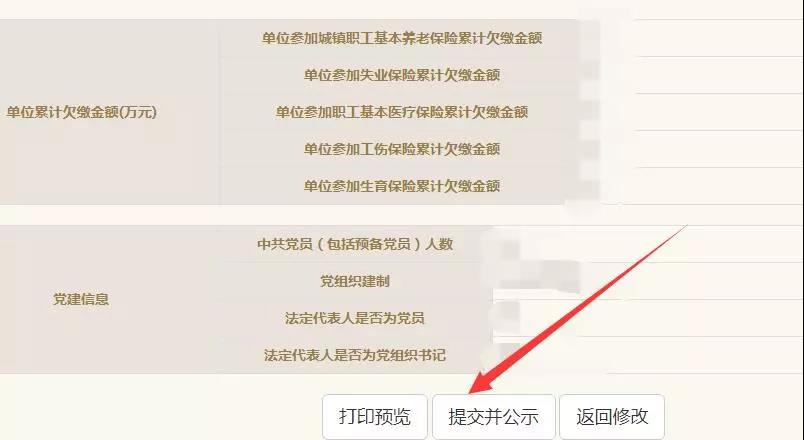This screenshot has width=804, height=440.
Task: Click label 单位参加城镇职工基本养老保险累计欠缴金额
Action: tap(401, 38)
